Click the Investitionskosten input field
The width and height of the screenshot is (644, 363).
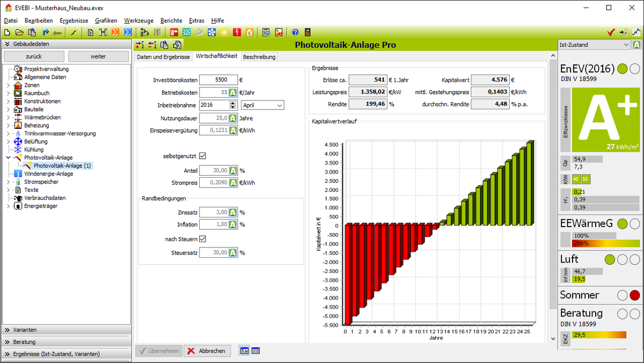[x=218, y=79]
